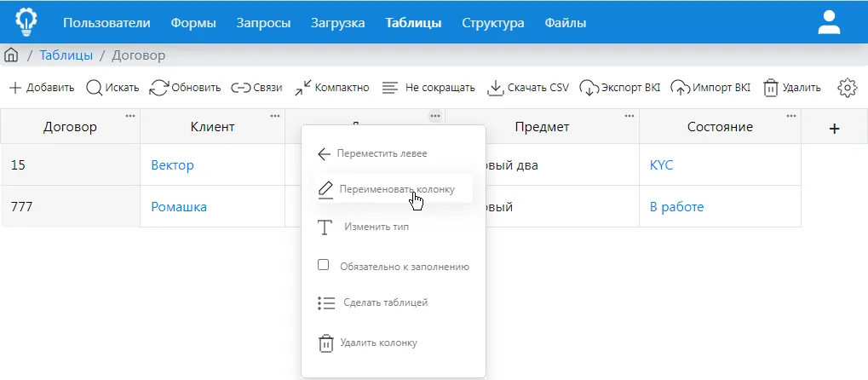The width and height of the screenshot is (868, 380).
Task: Open the Состояние column options dots
Action: pyautogui.click(x=791, y=116)
